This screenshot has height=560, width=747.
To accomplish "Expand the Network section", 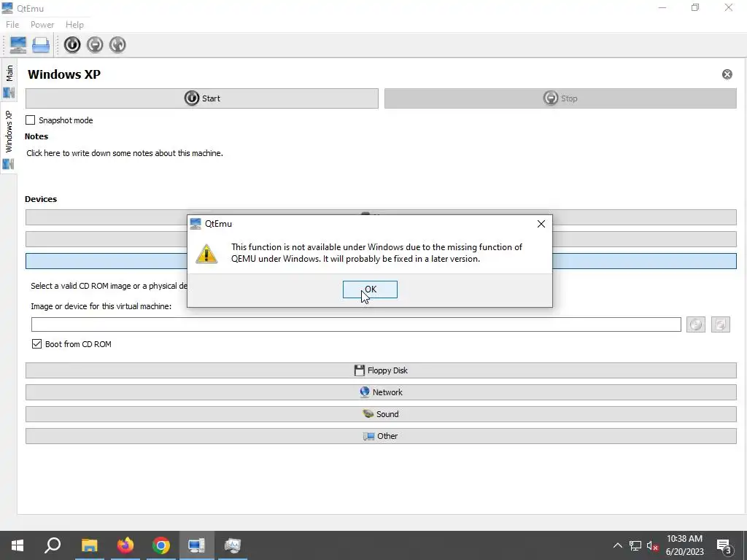I will (381, 392).
